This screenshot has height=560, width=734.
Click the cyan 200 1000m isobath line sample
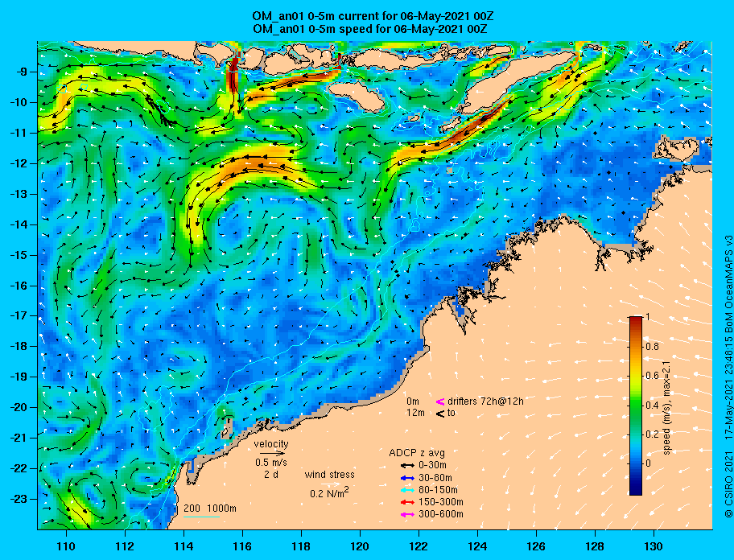click(201, 517)
